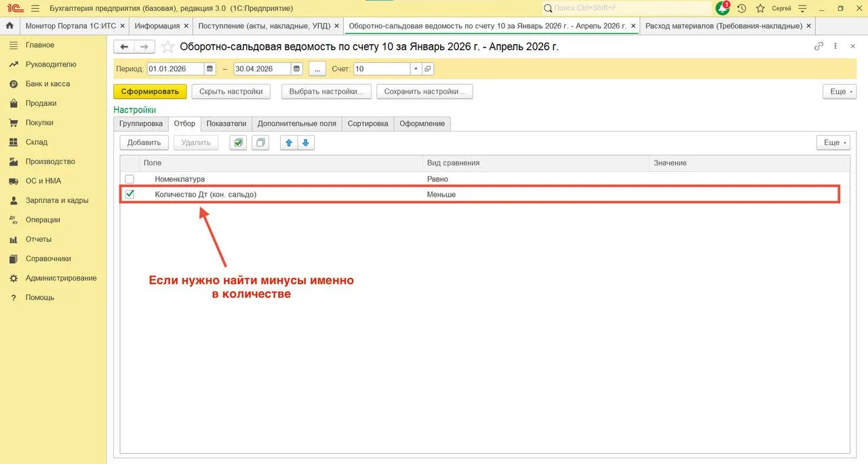The height and width of the screenshot is (464, 868).
Task: Copy link to this report
Action: pos(819,46)
